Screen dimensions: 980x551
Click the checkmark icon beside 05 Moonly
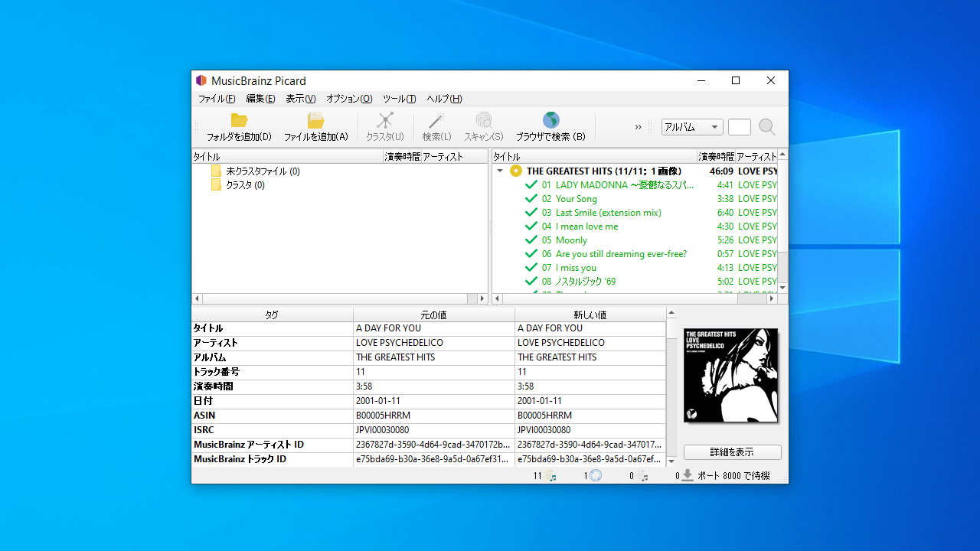coord(531,240)
